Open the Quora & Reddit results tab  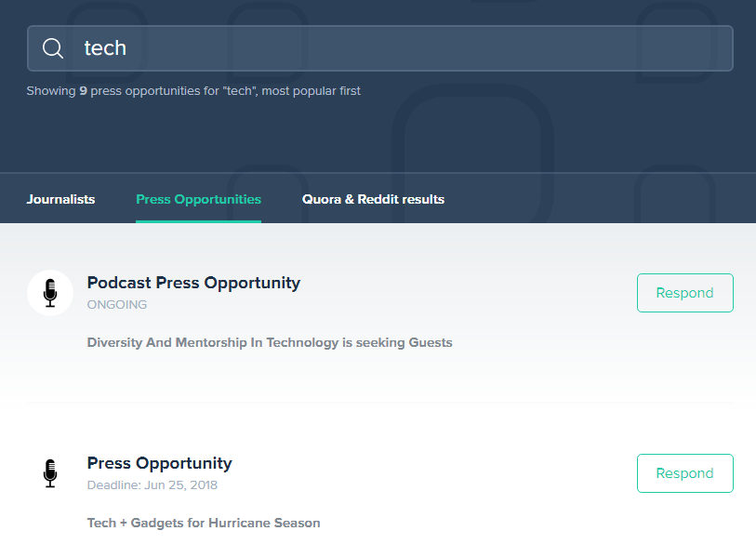373,199
